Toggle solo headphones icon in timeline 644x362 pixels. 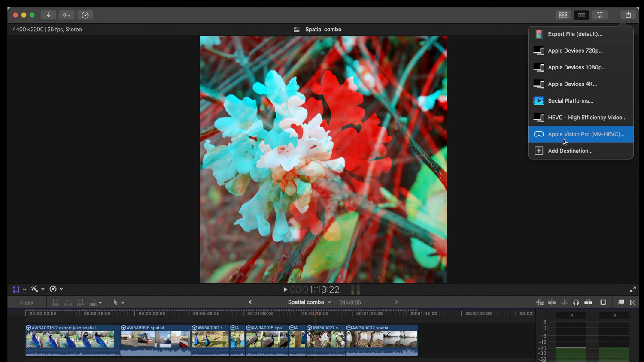click(576, 302)
